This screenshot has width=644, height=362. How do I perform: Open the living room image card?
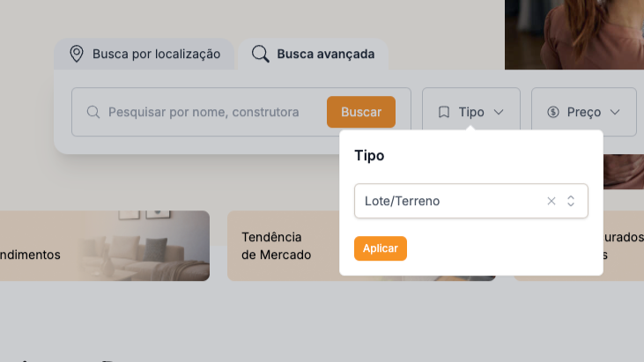[x=105, y=246]
